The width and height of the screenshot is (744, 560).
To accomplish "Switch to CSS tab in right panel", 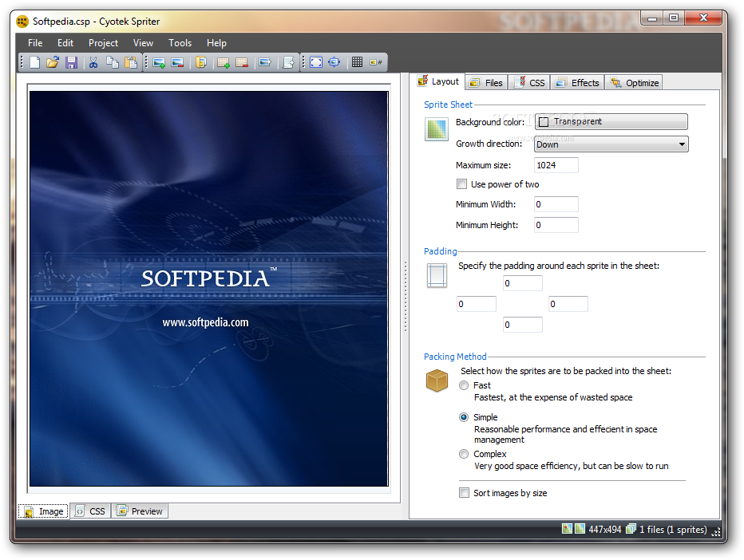I will coord(529,83).
